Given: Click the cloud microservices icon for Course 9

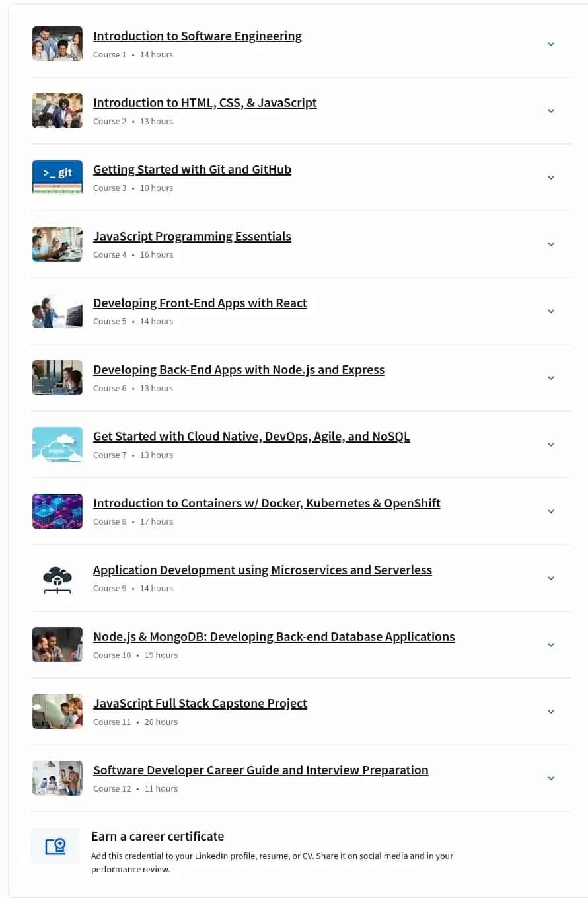Looking at the screenshot, I should (x=57, y=578).
